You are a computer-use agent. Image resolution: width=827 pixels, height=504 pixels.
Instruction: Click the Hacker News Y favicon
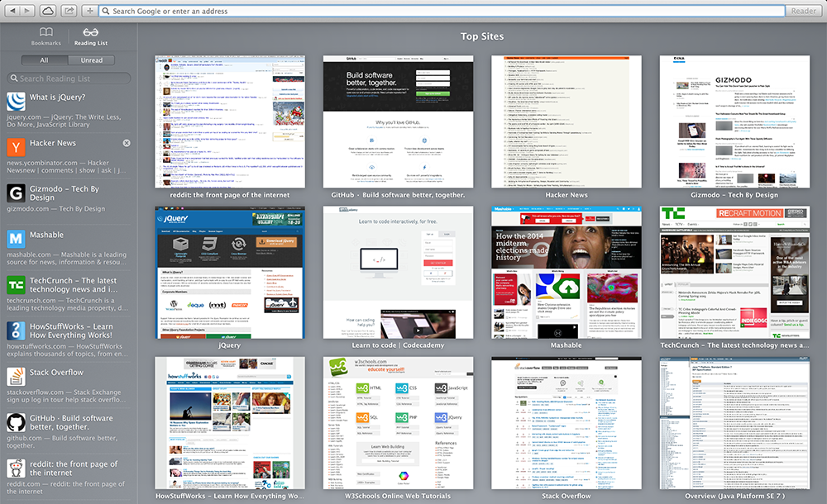tap(16, 147)
